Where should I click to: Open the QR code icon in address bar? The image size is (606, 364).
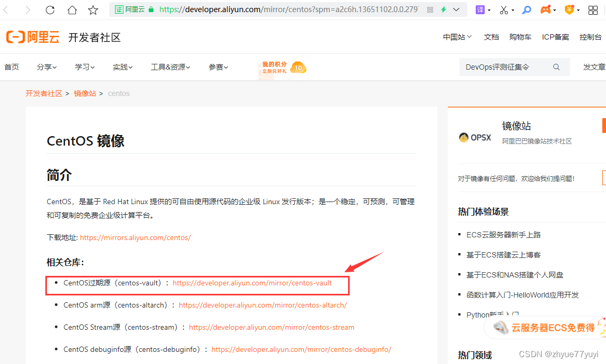(x=430, y=9)
